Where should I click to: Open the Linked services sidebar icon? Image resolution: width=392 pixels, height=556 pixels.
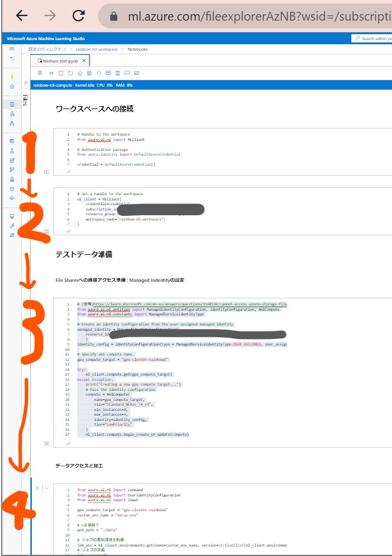point(12,225)
